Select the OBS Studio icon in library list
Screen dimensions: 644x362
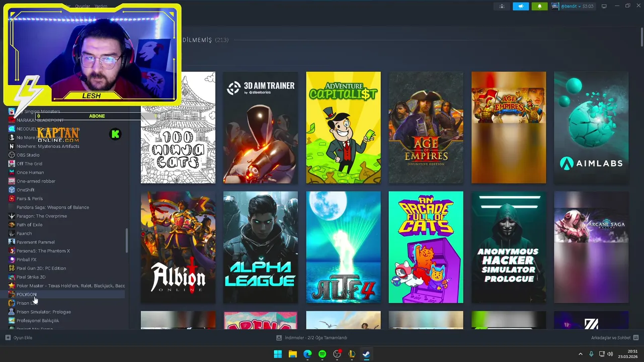12,155
